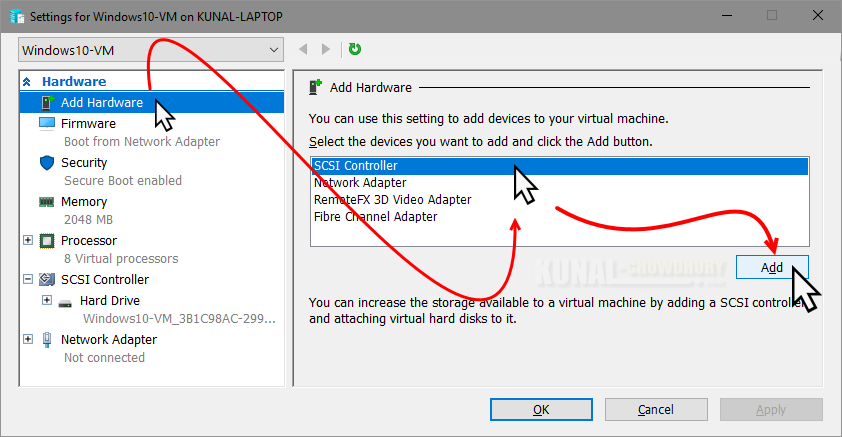
Task: Open Network Adapter settings in tree
Action: tap(109, 340)
